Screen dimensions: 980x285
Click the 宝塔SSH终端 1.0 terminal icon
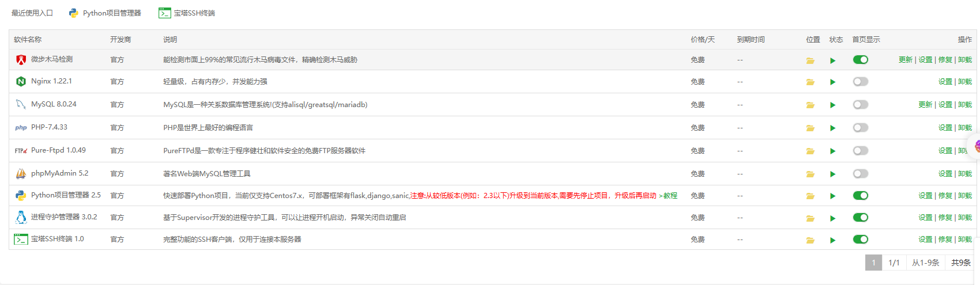[x=21, y=239]
